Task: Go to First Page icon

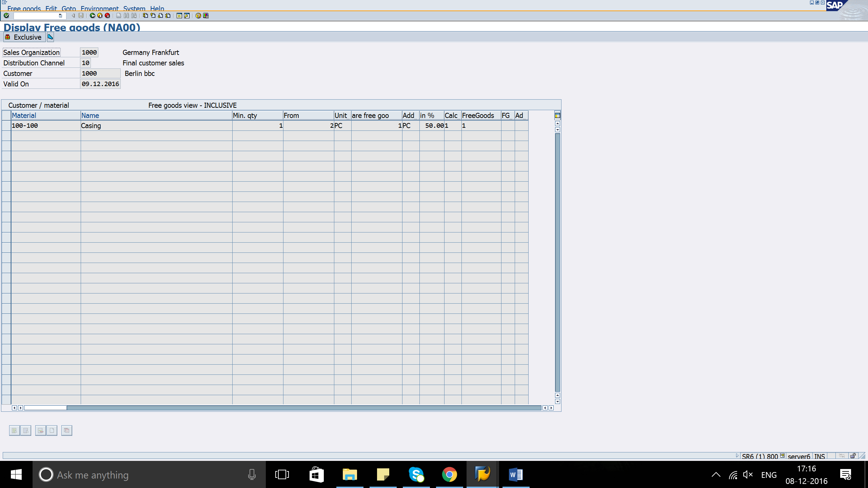Action: tap(145, 16)
